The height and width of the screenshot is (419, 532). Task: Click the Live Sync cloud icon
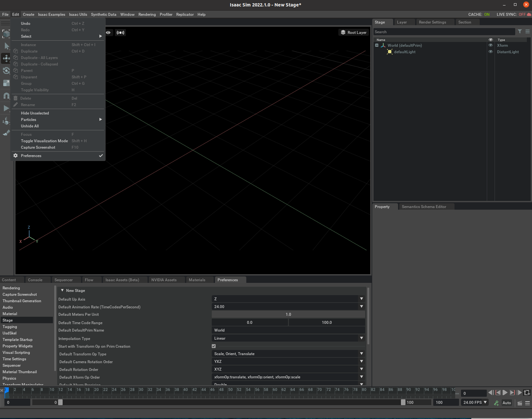click(529, 15)
